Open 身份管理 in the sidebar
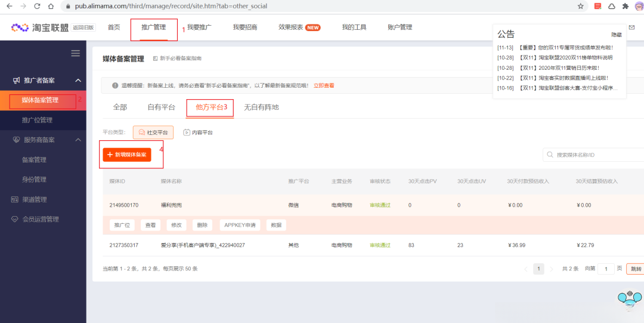Screen dimensions: 644x323 tap(34, 179)
